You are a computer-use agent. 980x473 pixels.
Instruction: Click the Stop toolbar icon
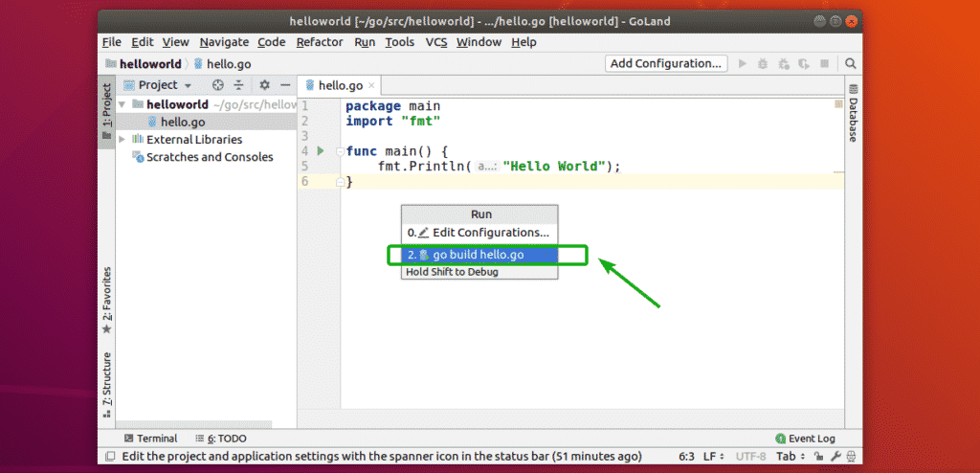click(x=824, y=63)
